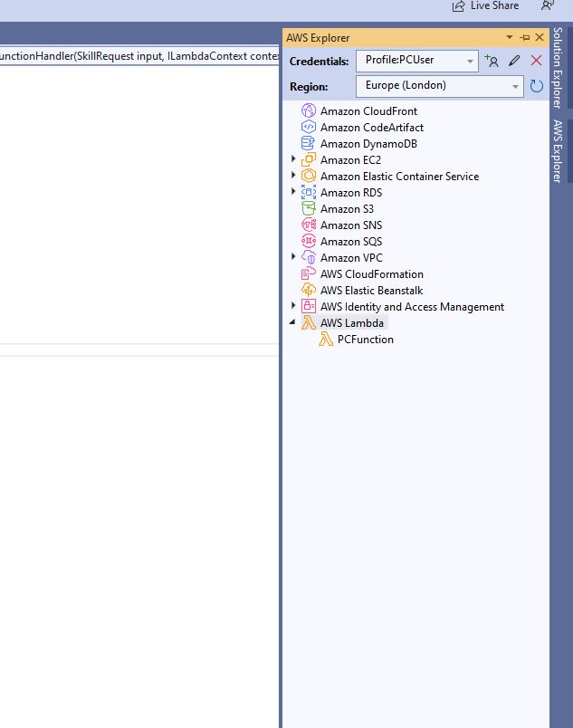Click the IAM lock icon
573x728 pixels.
(309, 306)
